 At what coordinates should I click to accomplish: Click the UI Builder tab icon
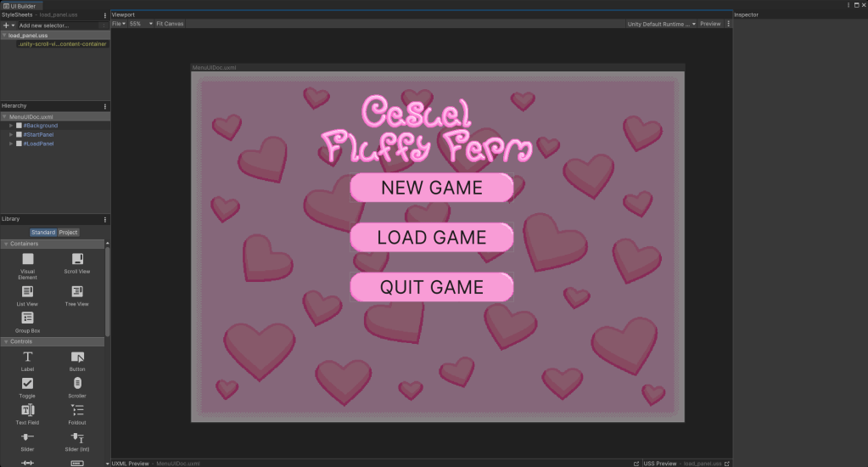pyautogui.click(x=6, y=6)
